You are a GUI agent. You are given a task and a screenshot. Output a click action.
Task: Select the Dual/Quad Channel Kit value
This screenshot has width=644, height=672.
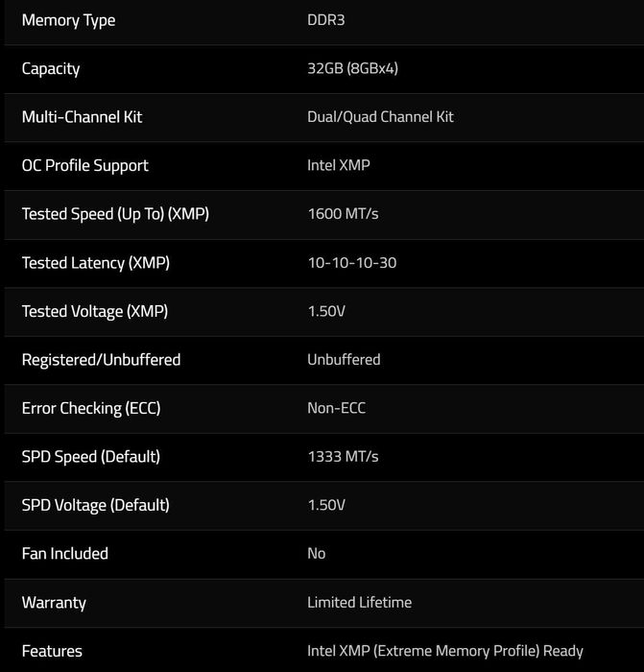(380, 117)
